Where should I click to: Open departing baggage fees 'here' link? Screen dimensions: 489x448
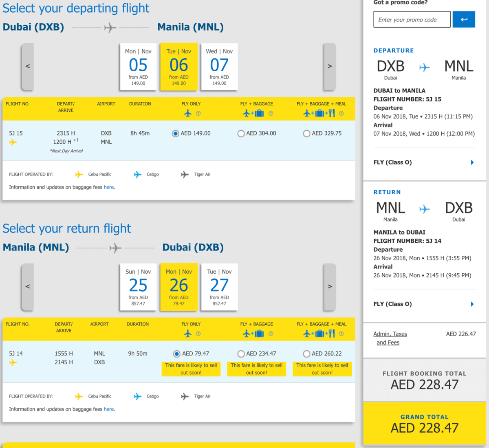(x=109, y=187)
